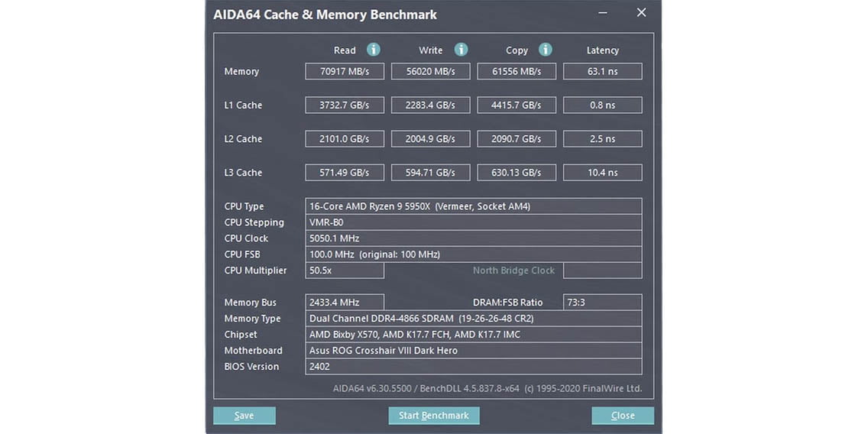The image size is (868, 434).
Task: Select L3 Cache latency 10.4 ns
Action: point(603,173)
